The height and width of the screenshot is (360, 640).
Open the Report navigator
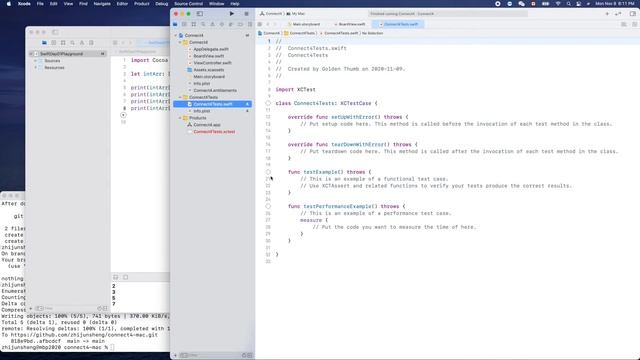[x=249, y=24]
